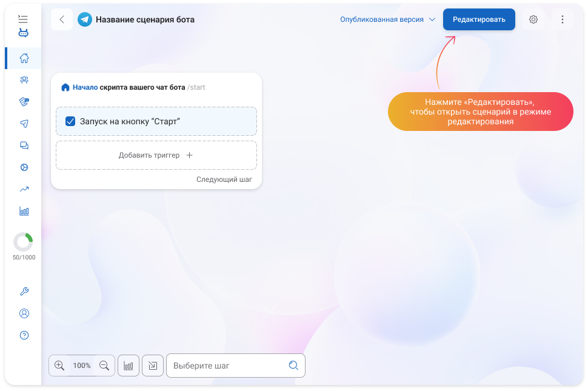The width and height of the screenshot is (588, 391).
Task: Click the '/start' command text
Action: tap(196, 87)
